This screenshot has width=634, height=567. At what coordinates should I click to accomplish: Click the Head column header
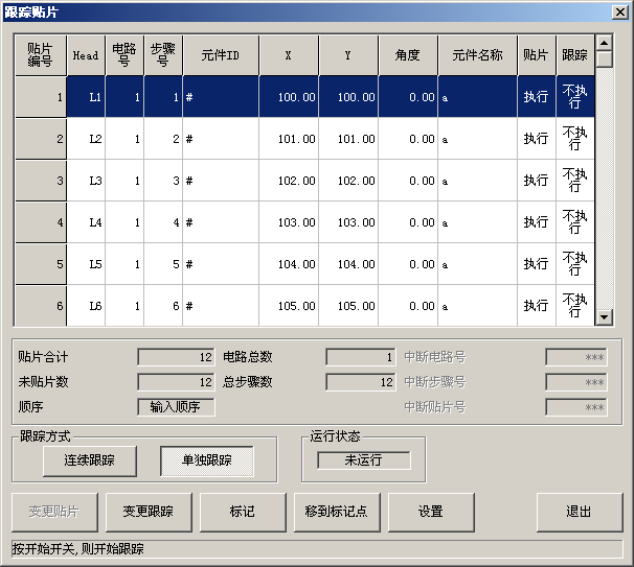[86, 55]
